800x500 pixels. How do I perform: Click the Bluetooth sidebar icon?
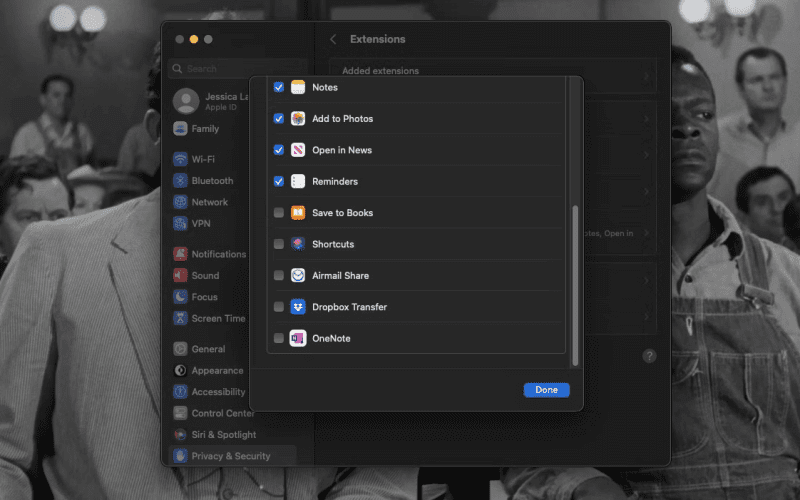click(180, 181)
